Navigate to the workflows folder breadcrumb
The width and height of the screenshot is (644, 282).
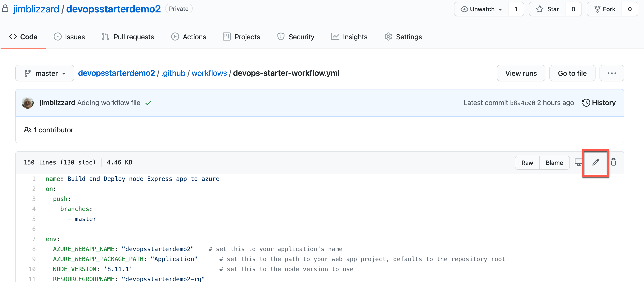coord(209,73)
